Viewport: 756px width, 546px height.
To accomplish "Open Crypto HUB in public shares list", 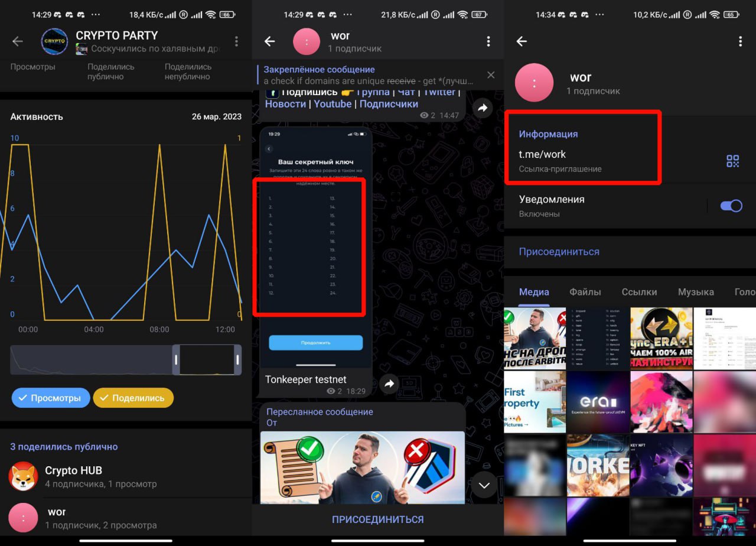I will [x=126, y=477].
